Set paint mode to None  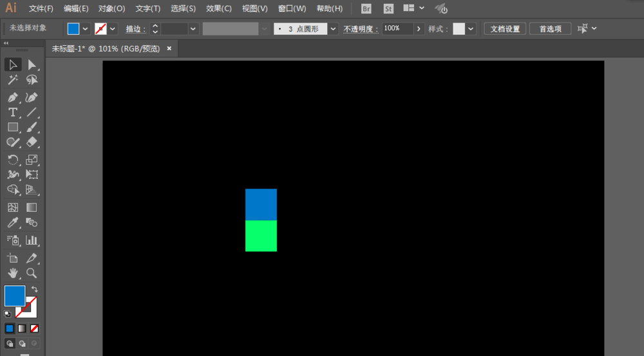pos(35,328)
